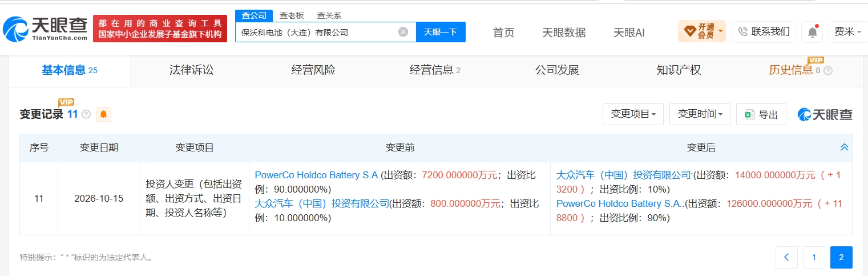
Task: Open the notification bell in the header
Action: point(813,32)
